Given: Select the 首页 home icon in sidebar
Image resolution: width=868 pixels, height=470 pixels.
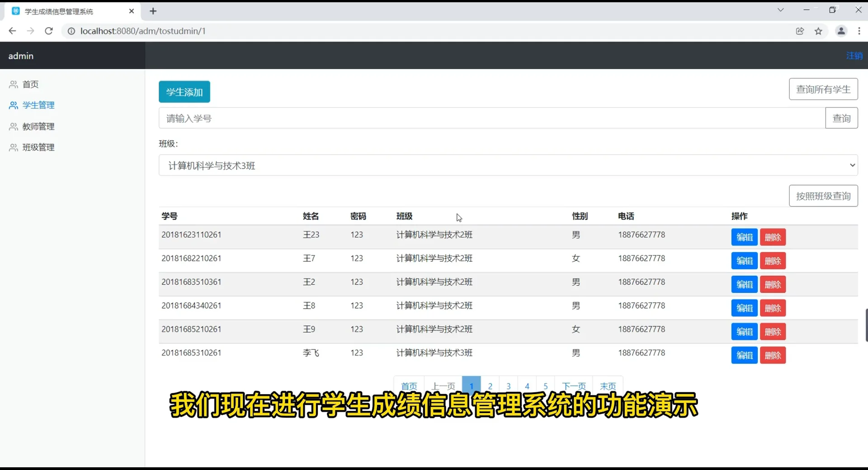Looking at the screenshot, I should pyautogui.click(x=13, y=84).
